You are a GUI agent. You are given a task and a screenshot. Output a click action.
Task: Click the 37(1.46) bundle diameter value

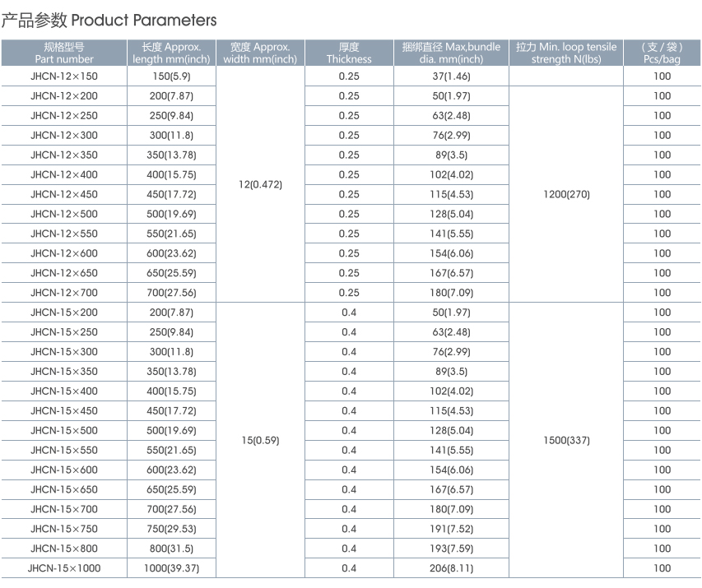(x=451, y=76)
